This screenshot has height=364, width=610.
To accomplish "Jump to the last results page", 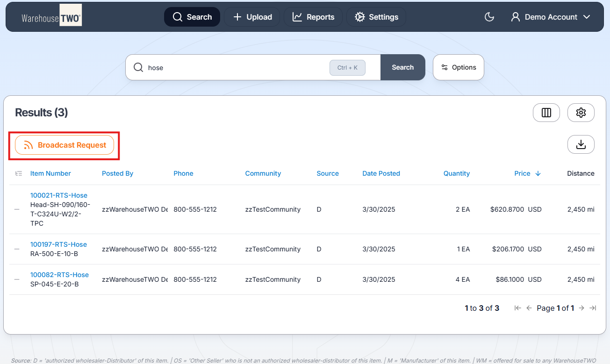I will point(593,308).
